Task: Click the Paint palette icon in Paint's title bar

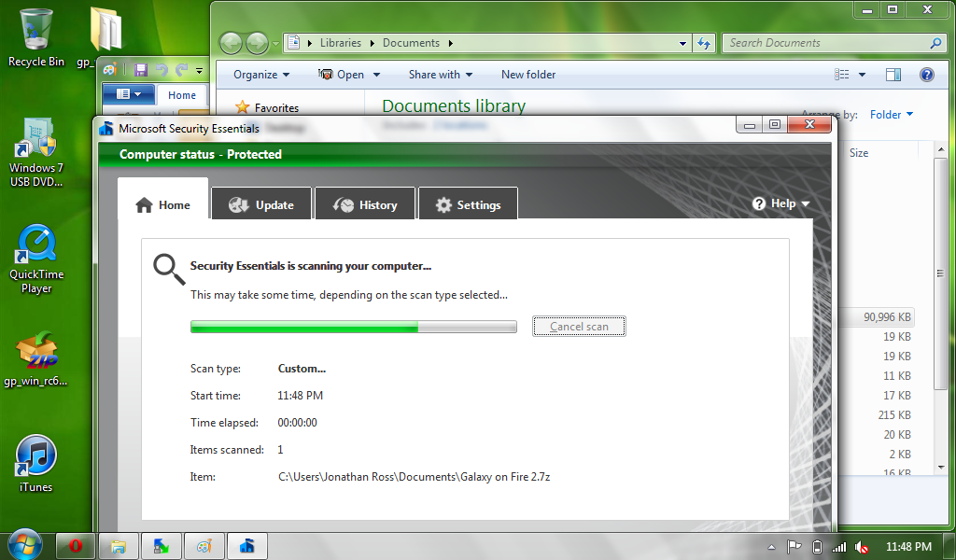Action: pos(110,69)
